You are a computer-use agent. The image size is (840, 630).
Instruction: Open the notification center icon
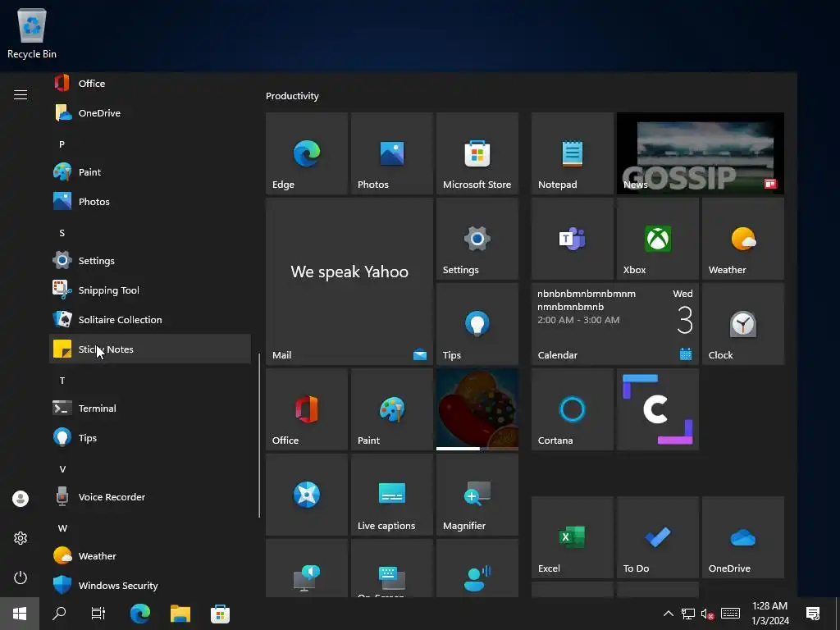pyautogui.click(x=813, y=614)
